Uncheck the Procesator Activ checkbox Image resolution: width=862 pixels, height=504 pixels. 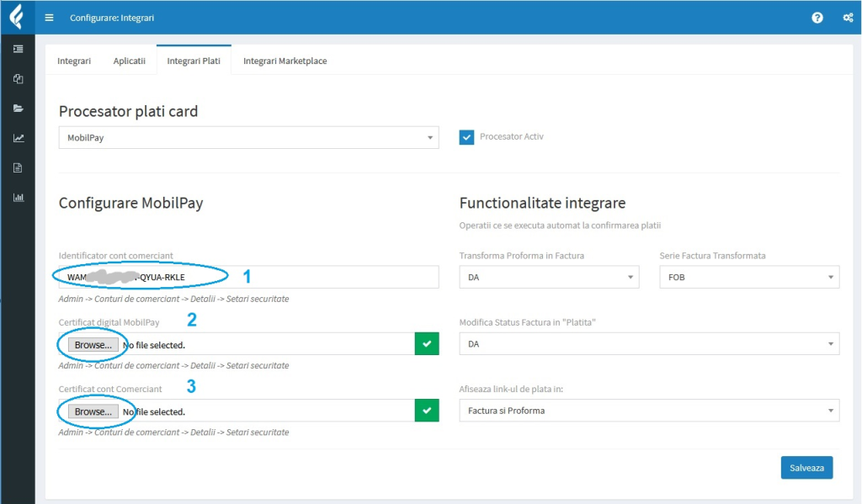click(466, 137)
